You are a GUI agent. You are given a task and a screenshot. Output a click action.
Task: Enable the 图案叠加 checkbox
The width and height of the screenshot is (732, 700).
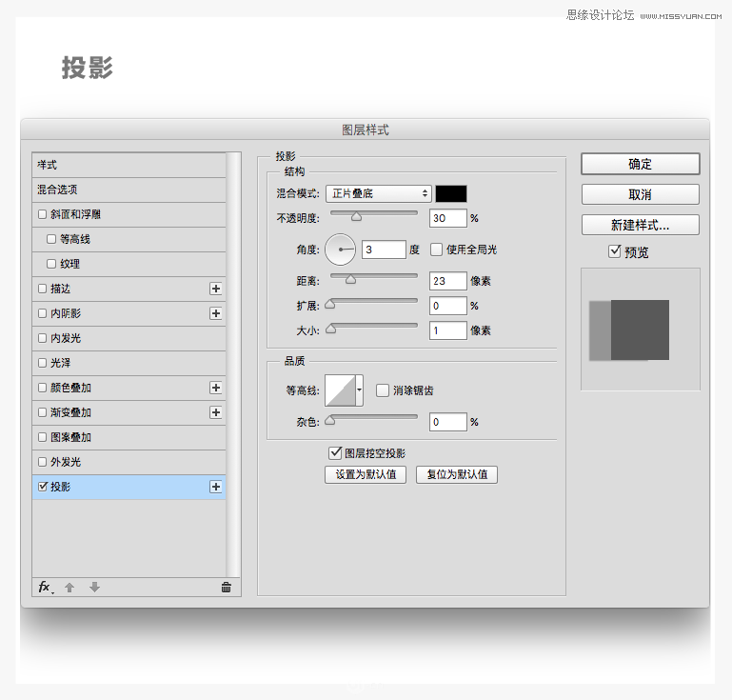click(x=43, y=437)
